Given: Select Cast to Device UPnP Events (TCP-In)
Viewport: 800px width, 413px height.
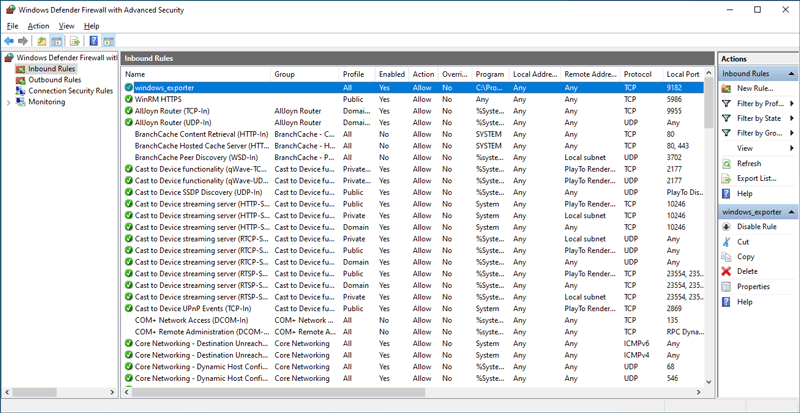Looking at the screenshot, I should tap(413, 309).
